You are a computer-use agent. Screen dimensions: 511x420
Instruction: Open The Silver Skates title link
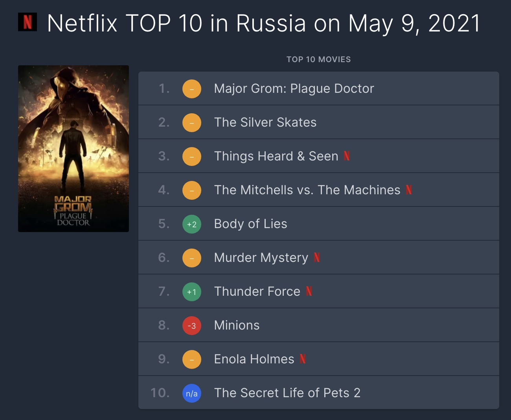[x=265, y=123]
